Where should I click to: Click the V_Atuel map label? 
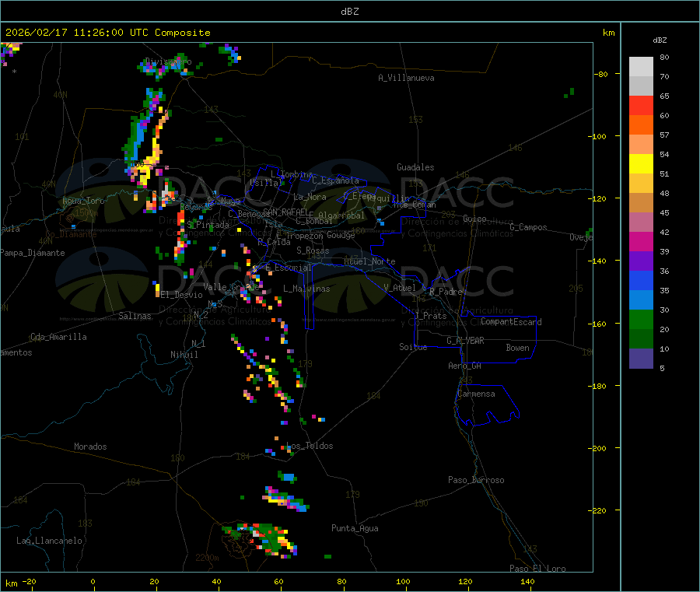400,288
